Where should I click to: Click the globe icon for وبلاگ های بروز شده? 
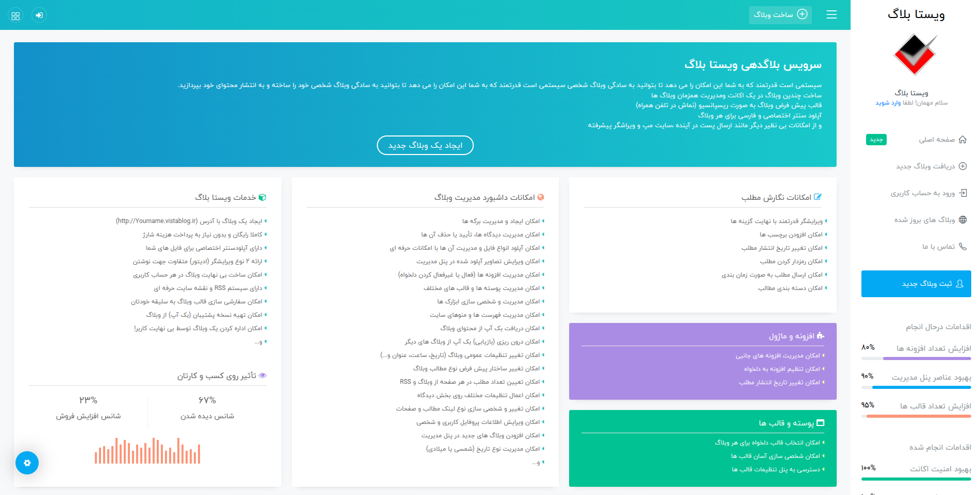click(962, 220)
